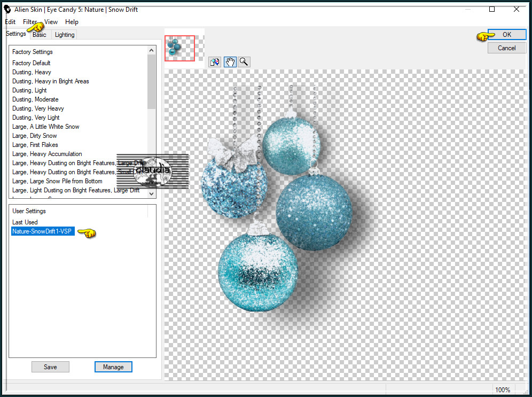532x397 pixels.
Task: Select 'Dusting, Heavy in Bright Areas' preset
Action: pos(51,81)
